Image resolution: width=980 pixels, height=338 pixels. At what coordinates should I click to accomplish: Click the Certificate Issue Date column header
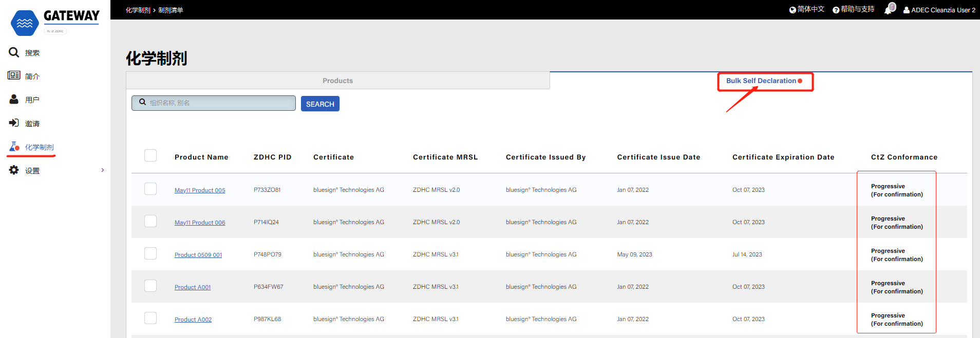[659, 157]
